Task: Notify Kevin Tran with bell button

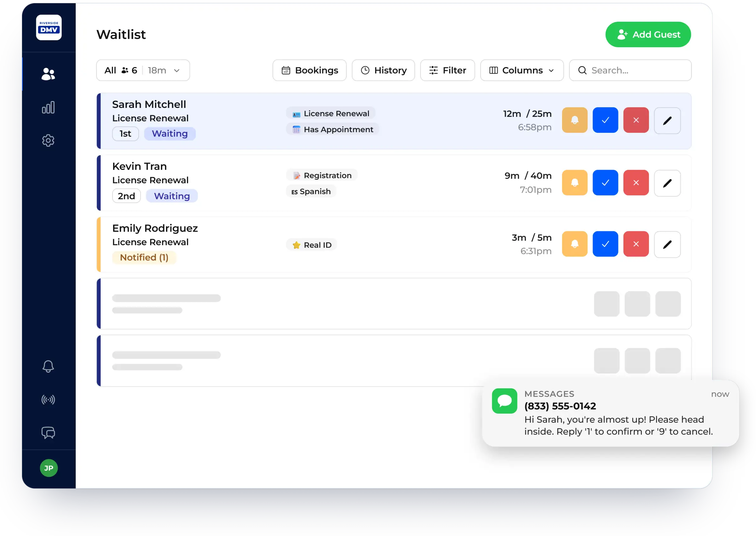Action: [x=575, y=183]
